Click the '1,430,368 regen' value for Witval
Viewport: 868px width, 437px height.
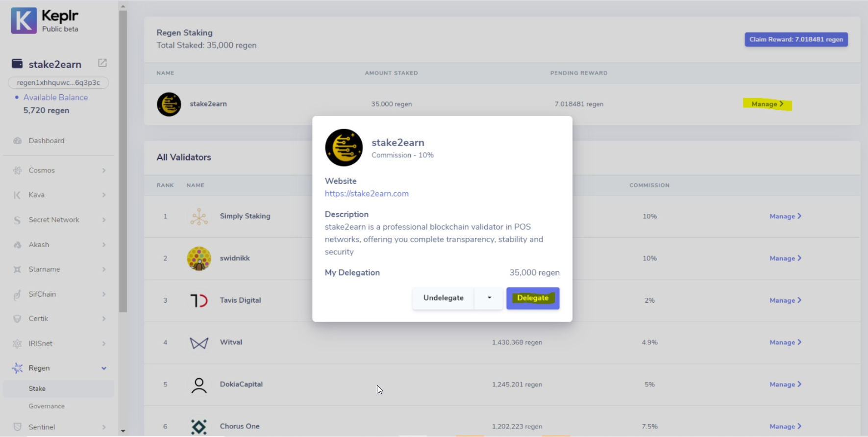click(517, 342)
